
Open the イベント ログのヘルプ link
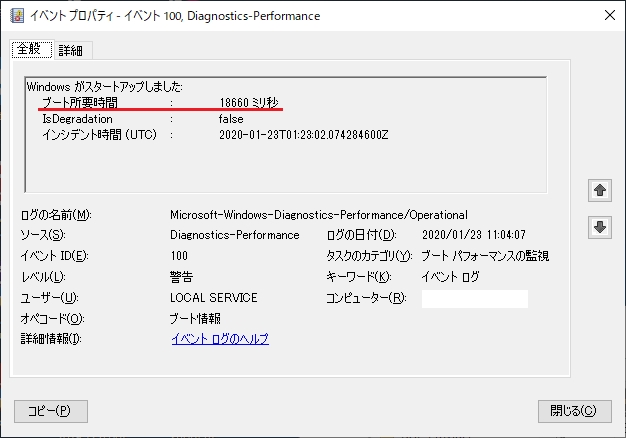[x=220, y=339]
